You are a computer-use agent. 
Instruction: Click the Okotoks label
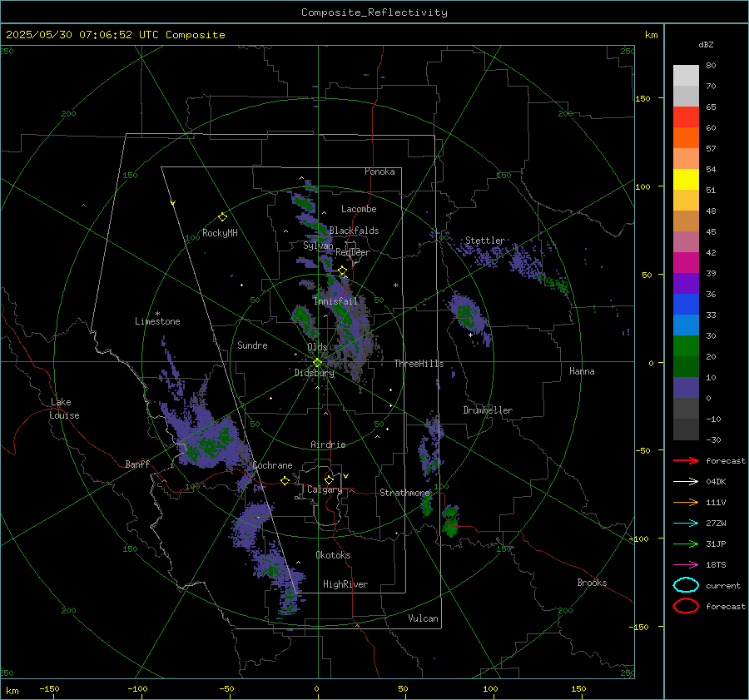click(333, 555)
